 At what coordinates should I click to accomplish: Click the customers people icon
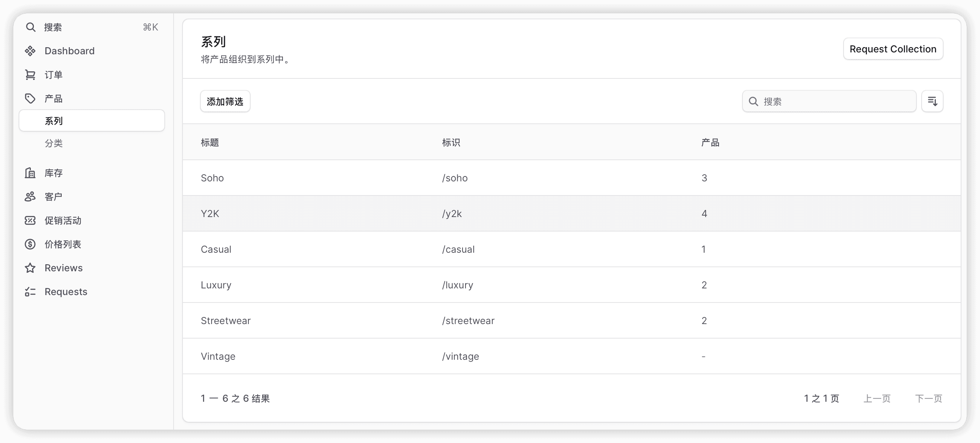point(30,197)
